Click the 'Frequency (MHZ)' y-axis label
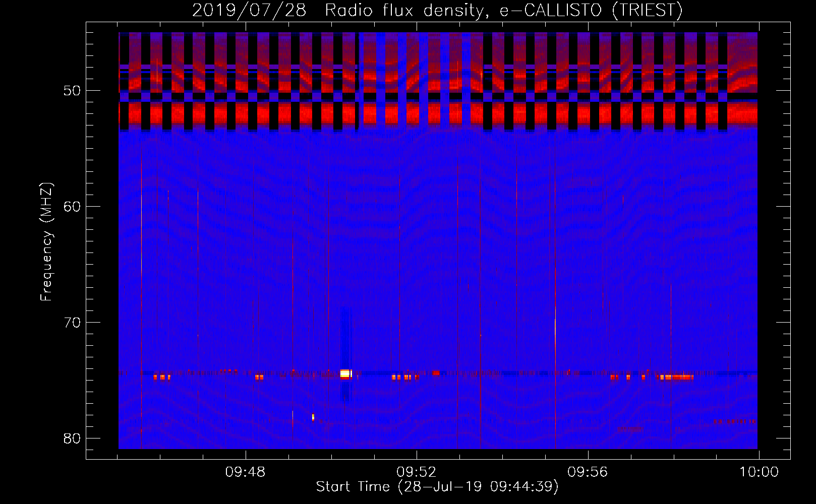816x504 pixels. (x=46, y=242)
